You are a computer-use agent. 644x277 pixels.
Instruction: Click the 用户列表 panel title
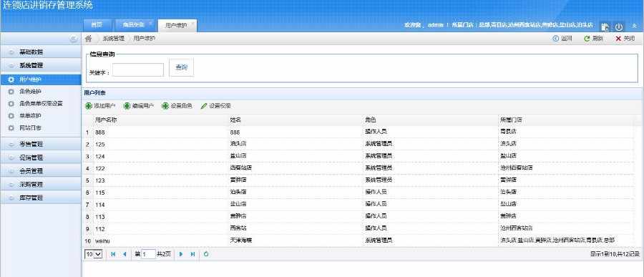tap(95, 93)
